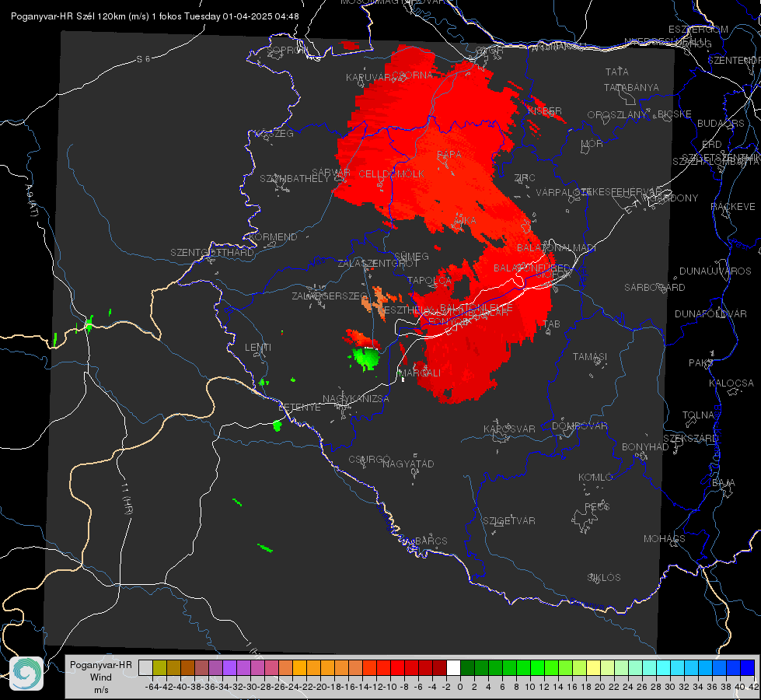Click the CSURGÓ city label
This screenshot has width=761, height=700.
click(369, 460)
